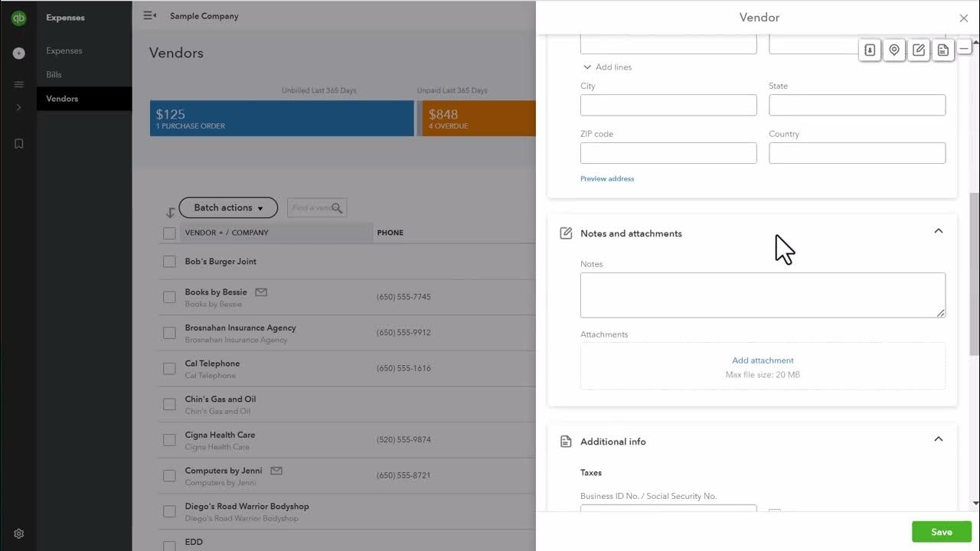980x551 pixels.
Task: Collapse the floating section shortcut bar
Action: tap(965, 48)
